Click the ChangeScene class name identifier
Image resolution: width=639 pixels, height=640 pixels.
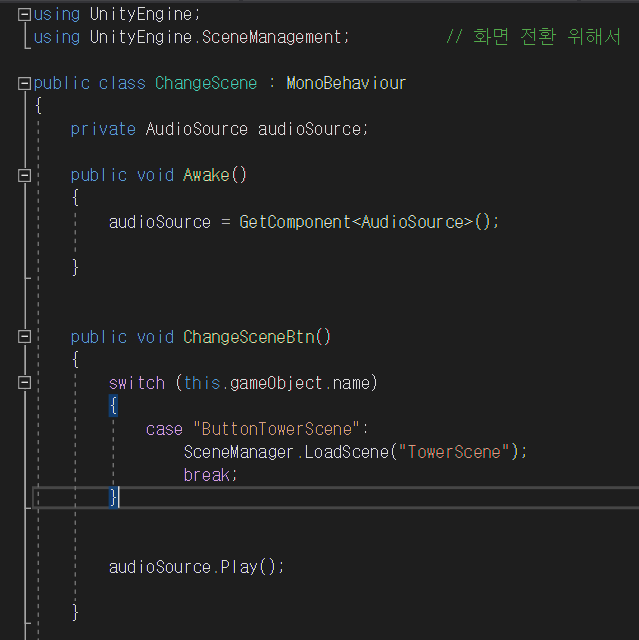coord(206,83)
